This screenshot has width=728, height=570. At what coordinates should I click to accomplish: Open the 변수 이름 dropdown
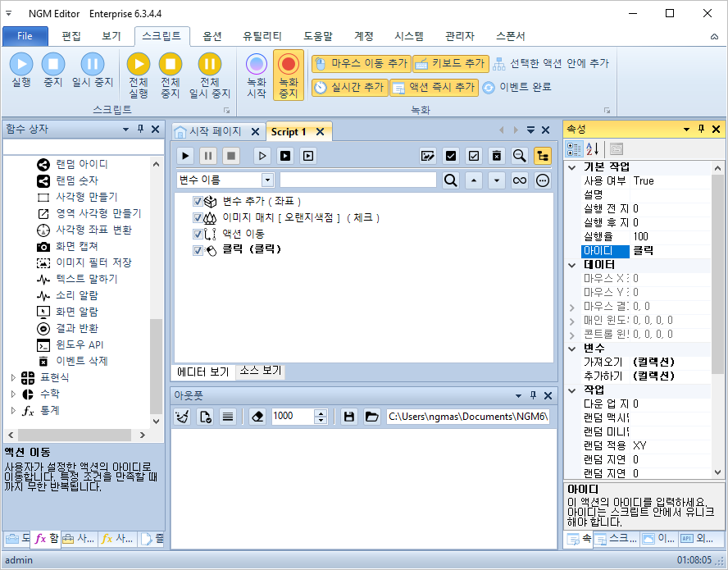[x=267, y=180]
